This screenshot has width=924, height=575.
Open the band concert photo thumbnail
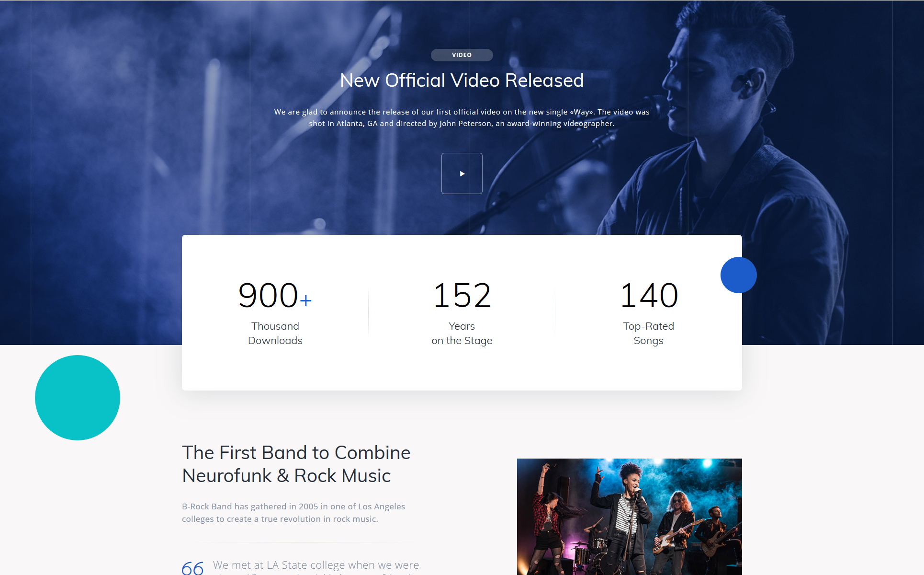(629, 517)
